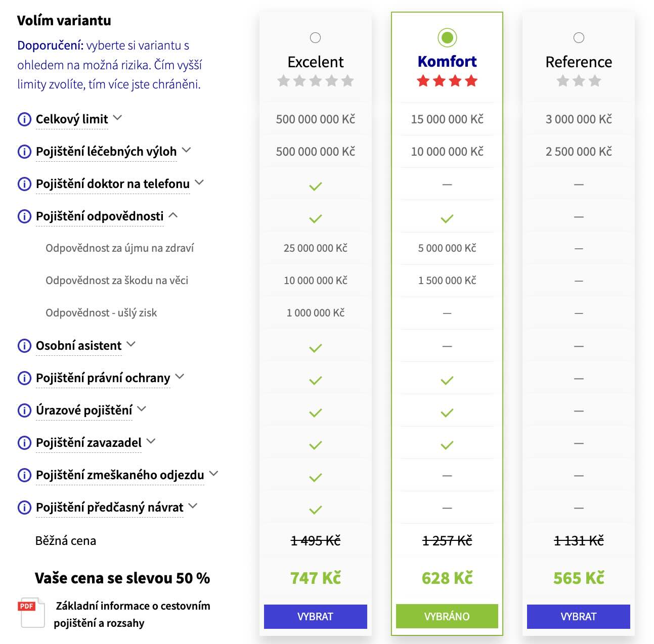Expand the Pojištění právní ochrany chevron

click(x=180, y=377)
